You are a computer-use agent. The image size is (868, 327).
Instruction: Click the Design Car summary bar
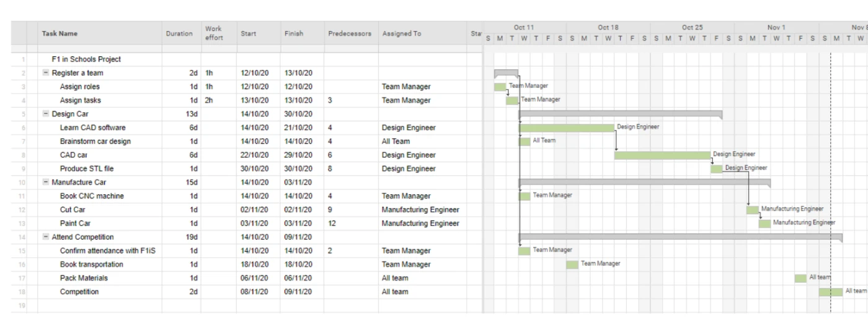(621, 113)
